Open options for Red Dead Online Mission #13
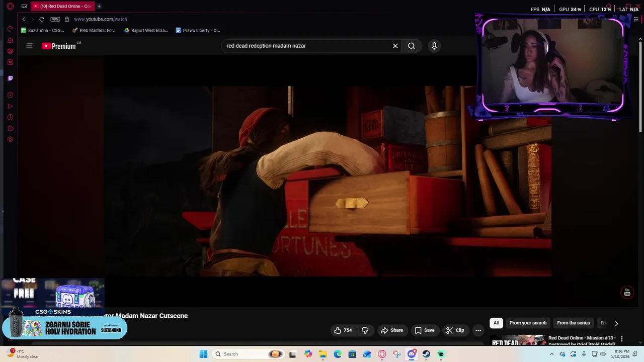The image size is (644, 362). pos(622,339)
